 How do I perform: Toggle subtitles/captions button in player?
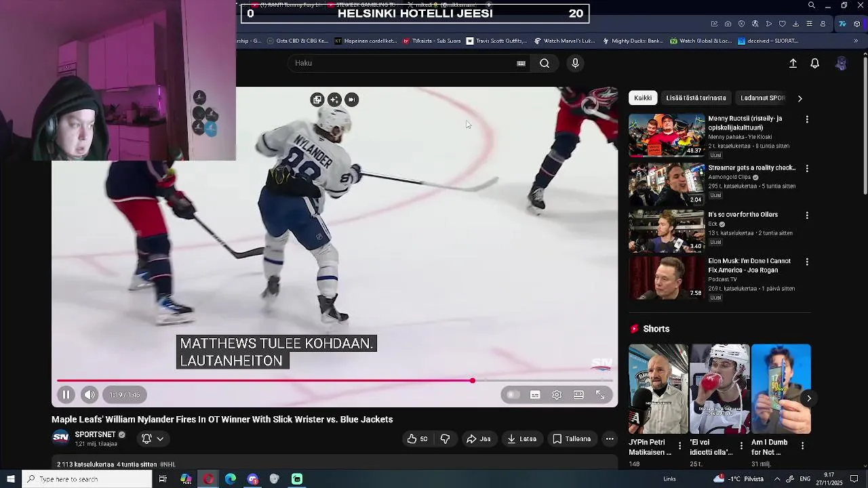coord(535,394)
